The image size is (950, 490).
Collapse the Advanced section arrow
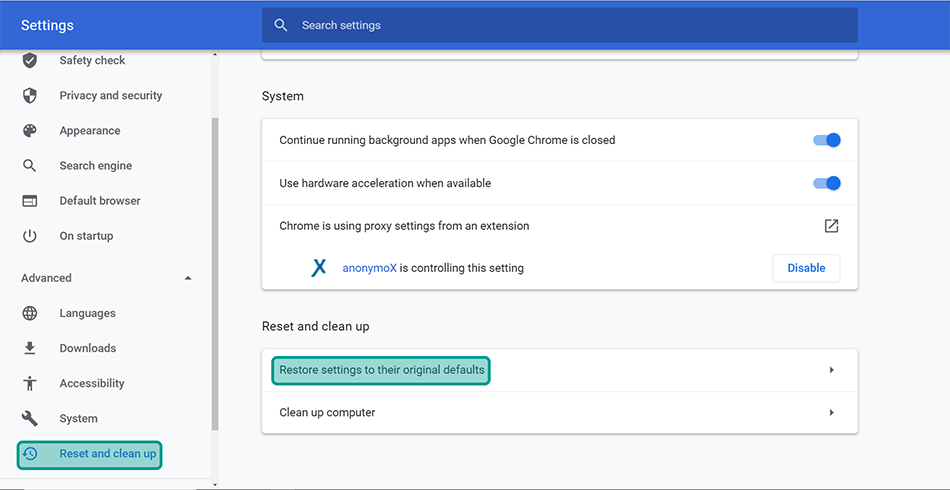tap(188, 278)
